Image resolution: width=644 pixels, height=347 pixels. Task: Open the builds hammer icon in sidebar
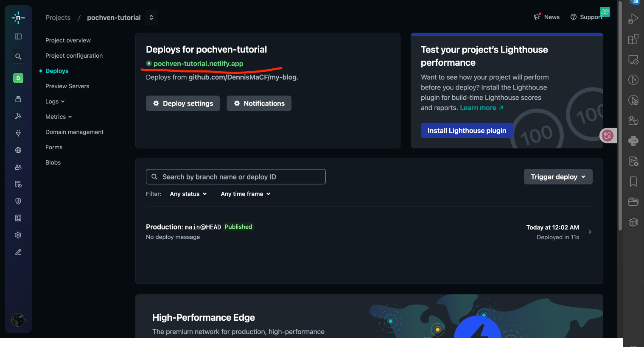click(18, 116)
